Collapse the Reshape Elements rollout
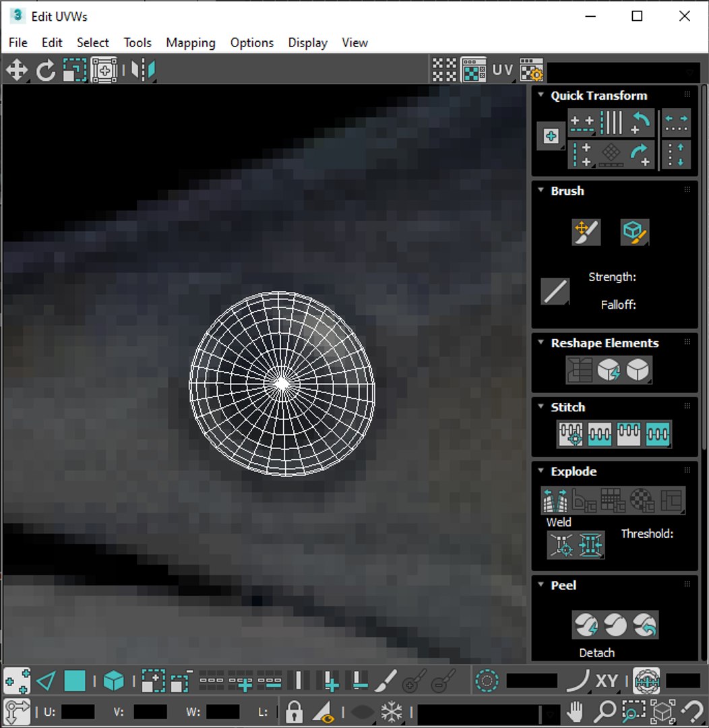Image resolution: width=709 pixels, height=728 pixels. [x=541, y=342]
